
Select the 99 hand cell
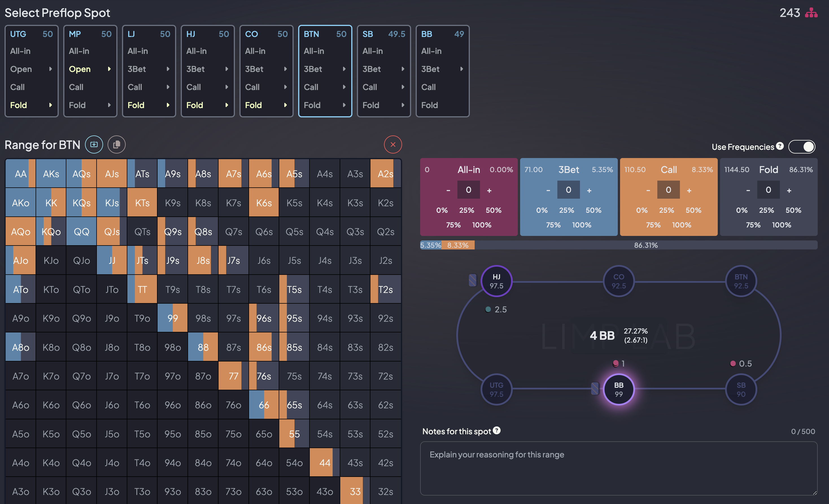pos(173,318)
